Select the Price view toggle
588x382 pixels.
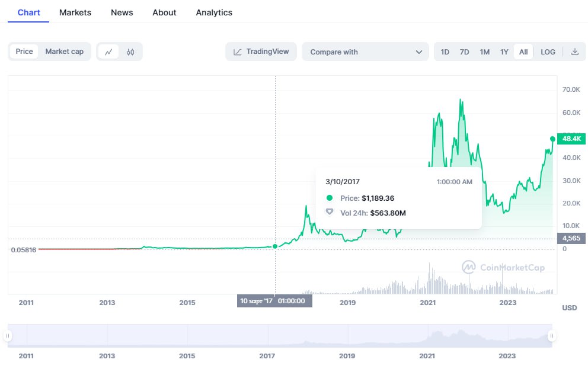point(24,52)
